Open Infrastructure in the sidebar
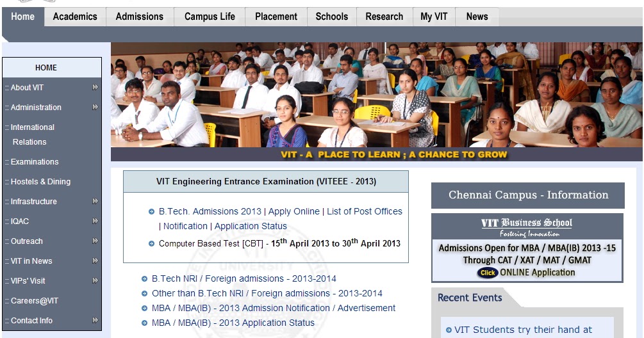Screen dimensions: 644x338 [x=34, y=202]
